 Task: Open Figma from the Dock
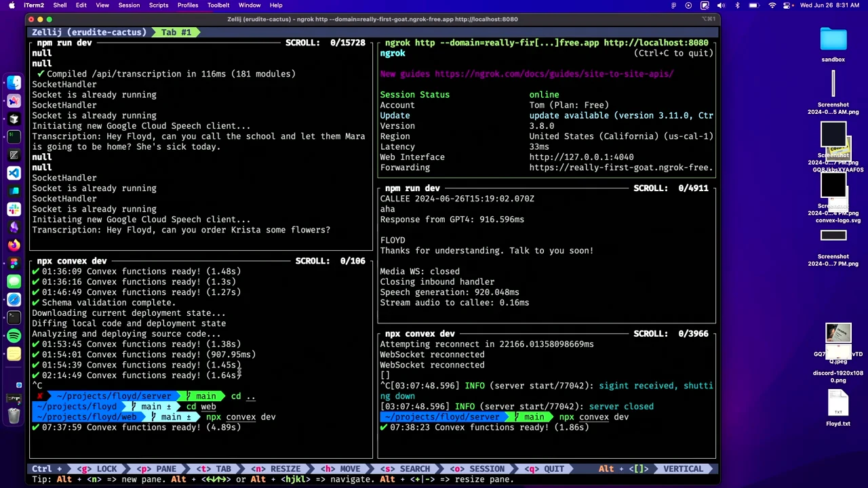point(14,263)
